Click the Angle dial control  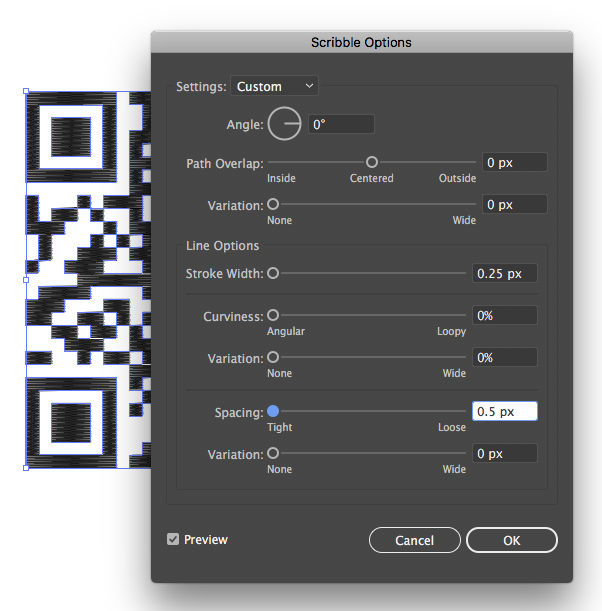[x=284, y=124]
